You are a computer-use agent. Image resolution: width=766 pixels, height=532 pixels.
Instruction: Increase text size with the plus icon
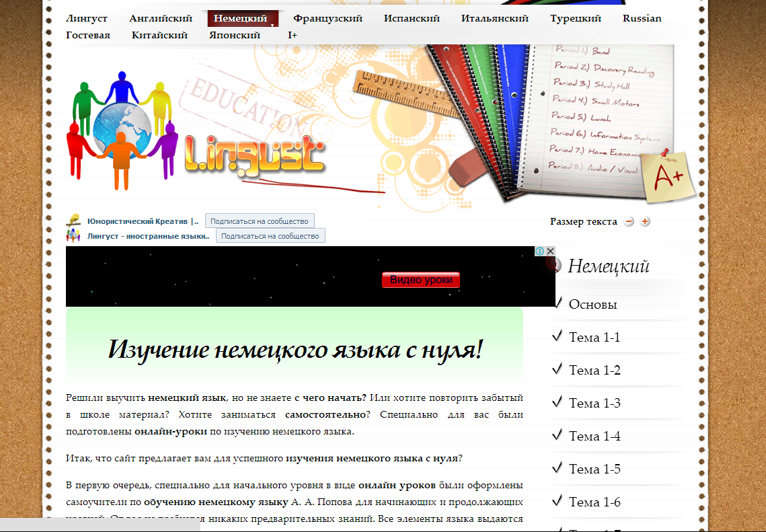[x=645, y=222]
